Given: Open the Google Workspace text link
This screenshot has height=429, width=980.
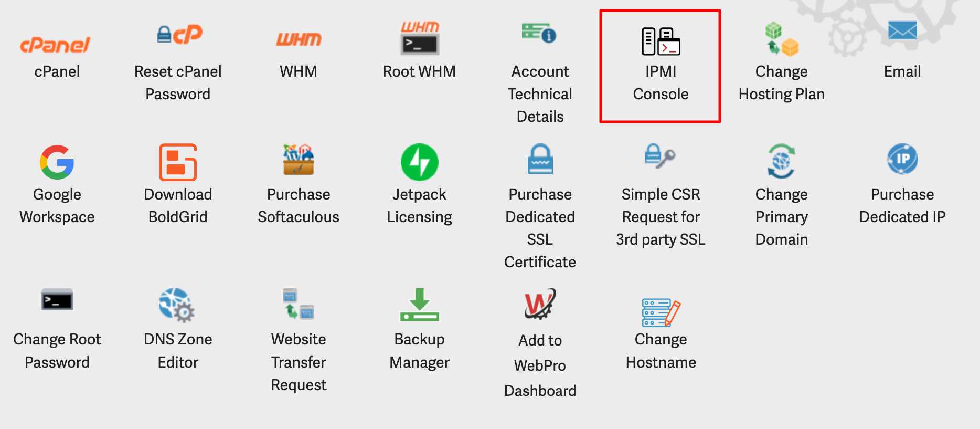Looking at the screenshot, I should [x=57, y=205].
